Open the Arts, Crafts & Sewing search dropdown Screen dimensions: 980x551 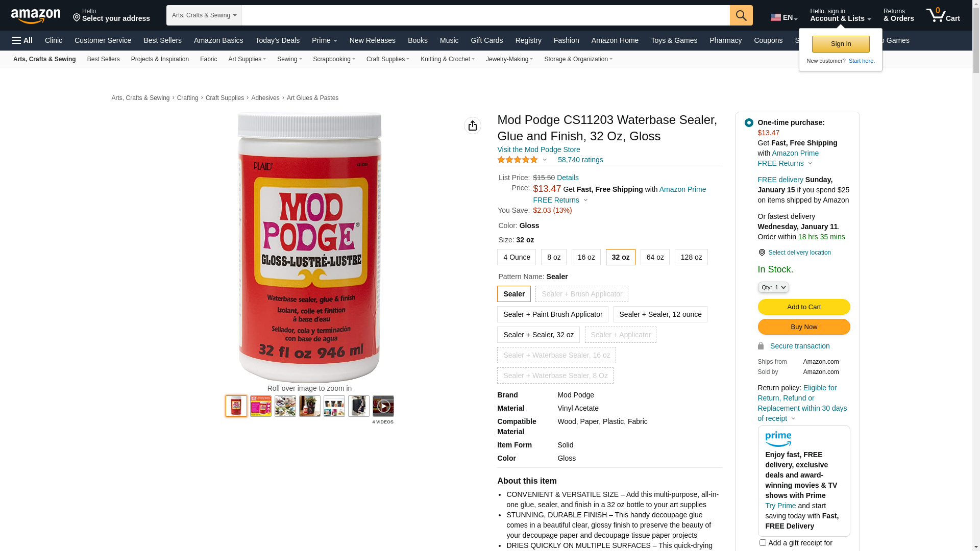tap(204, 15)
